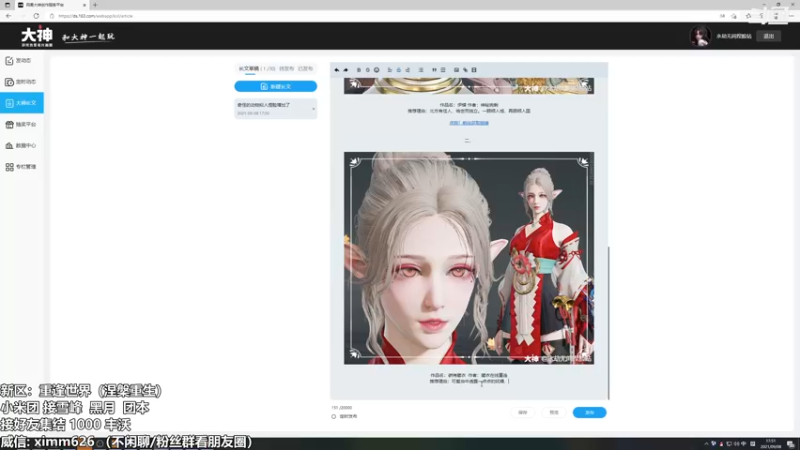Switch to the 长文草稿 drafts tab
800x450 pixels.
pos(257,68)
